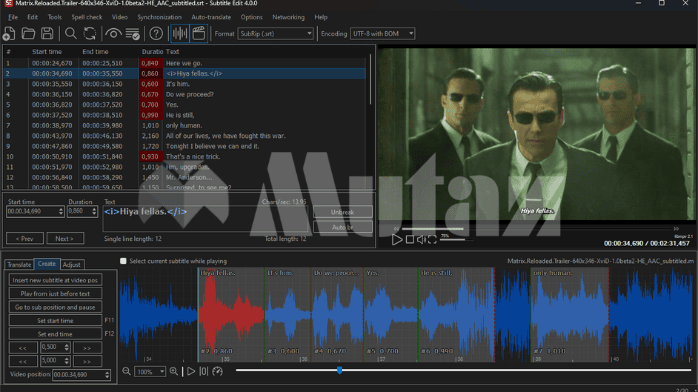This screenshot has height=392, width=698.
Task: Adjust Duration spinner arrows
Action: click(94, 211)
